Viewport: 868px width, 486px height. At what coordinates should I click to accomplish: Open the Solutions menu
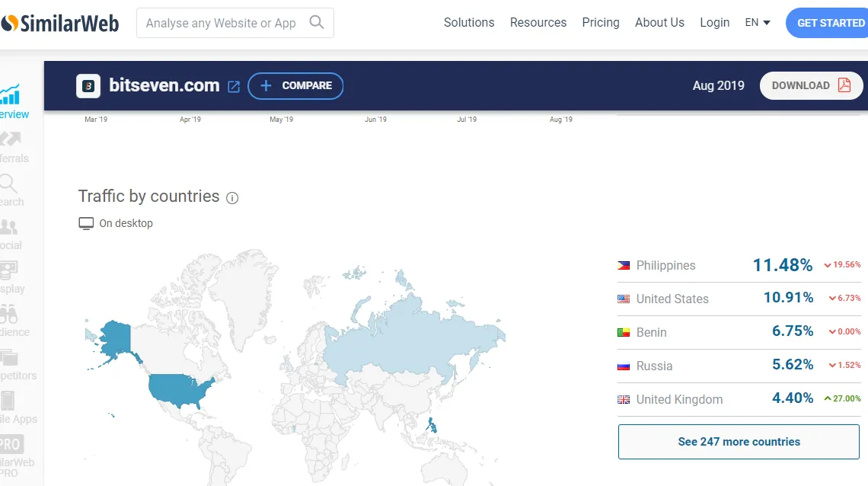point(469,23)
